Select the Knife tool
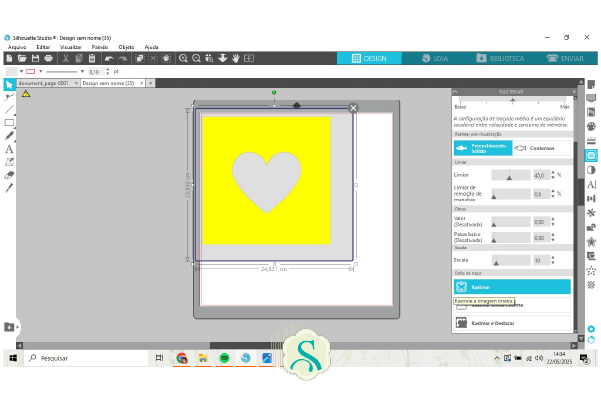The width and height of the screenshot is (601, 400). click(x=9, y=188)
